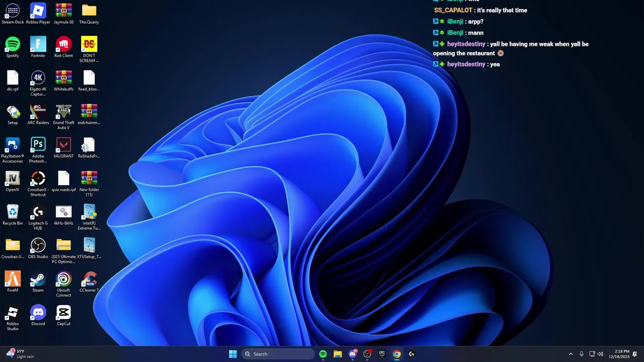Open Logitech G HUB from taskbar
644x362 pixels.
coord(412,354)
